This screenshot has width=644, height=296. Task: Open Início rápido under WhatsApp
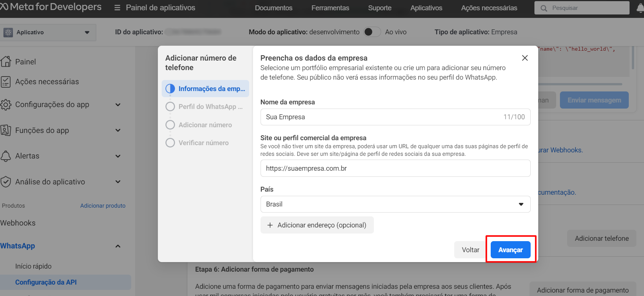pos(33,266)
